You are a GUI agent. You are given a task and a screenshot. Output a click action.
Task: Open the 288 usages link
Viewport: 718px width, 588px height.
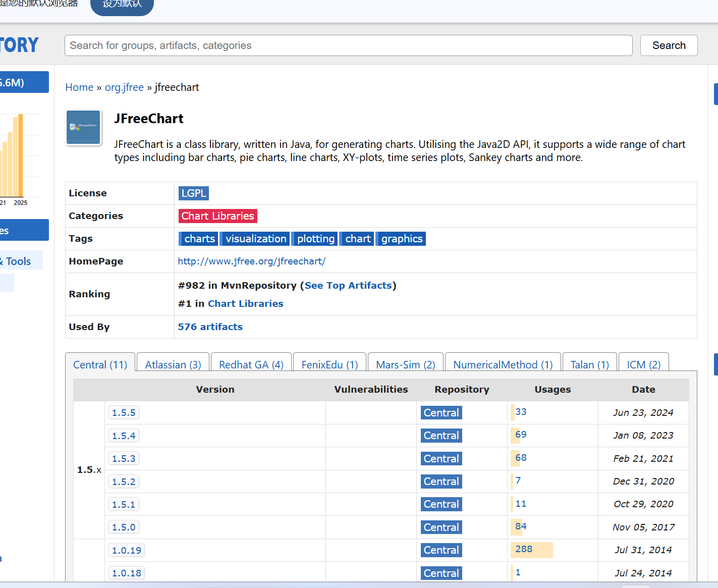524,549
